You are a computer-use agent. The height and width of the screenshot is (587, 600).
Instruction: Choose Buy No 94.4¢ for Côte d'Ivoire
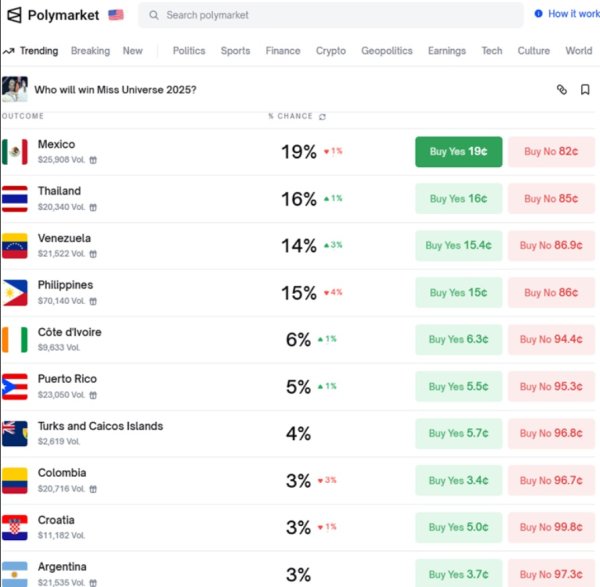pyautogui.click(x=552, y=339)
